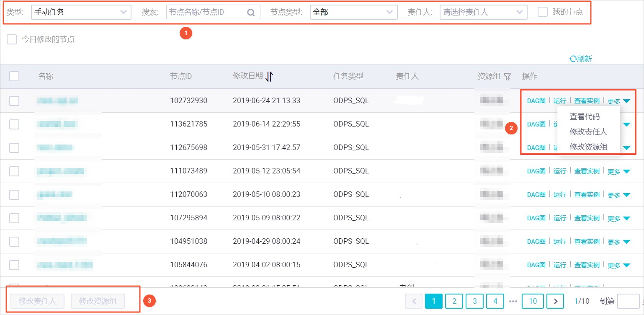Open DAG图 for node 102732930
The image size is (644, 315).
pos(536,101)
